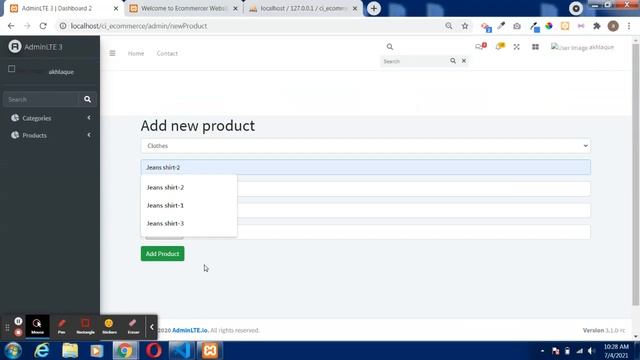The height and width of the screenshot is (360, 640).
Task: Click the navbar Search text field
Action: pos(414,61)
